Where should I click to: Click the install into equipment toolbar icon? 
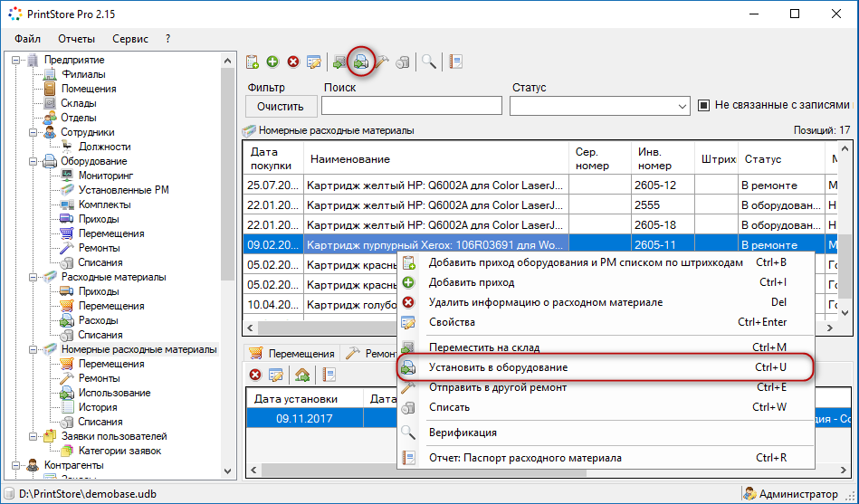point(360,62)
